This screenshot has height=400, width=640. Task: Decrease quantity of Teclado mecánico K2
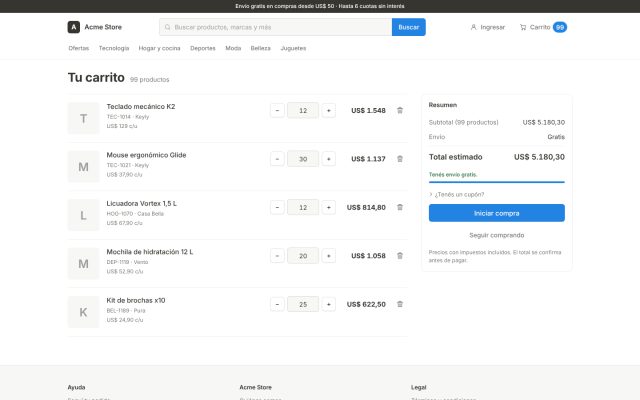click(x=277, y=110)
